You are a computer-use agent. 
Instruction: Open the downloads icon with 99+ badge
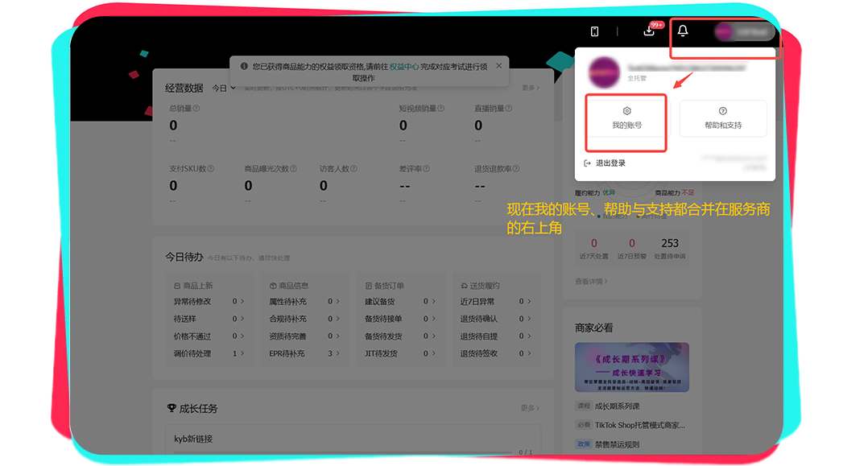point(648,30)
